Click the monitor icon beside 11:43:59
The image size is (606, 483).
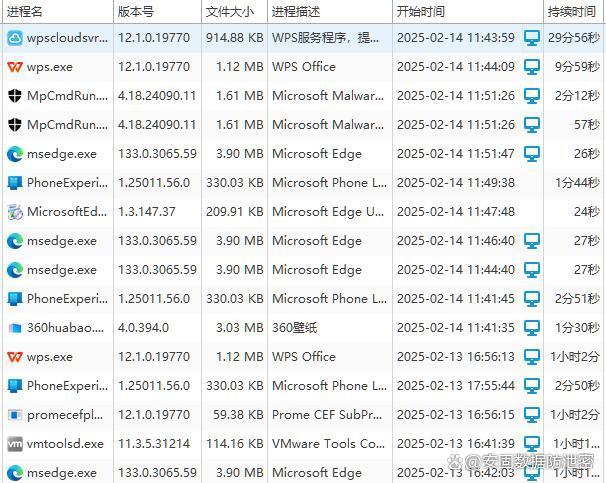pyautogui.click(x=532, y=38)
